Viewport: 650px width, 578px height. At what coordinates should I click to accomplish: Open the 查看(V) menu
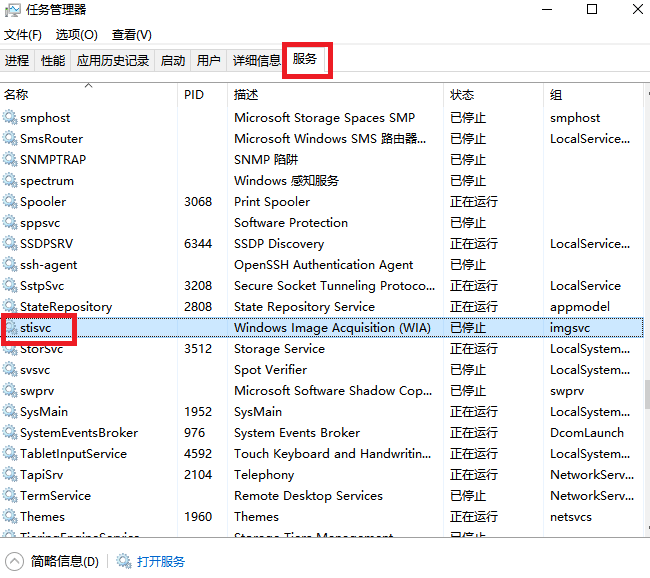[x=132, y=34]
